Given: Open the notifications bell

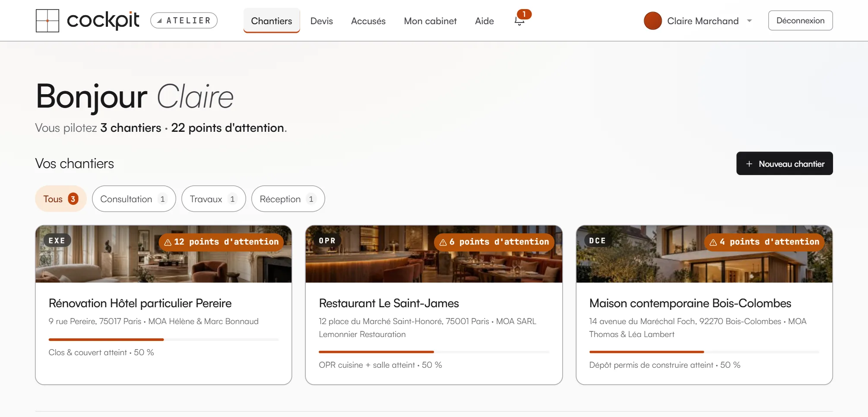Looking at the screenshot, I should click(x=520, y=21).
